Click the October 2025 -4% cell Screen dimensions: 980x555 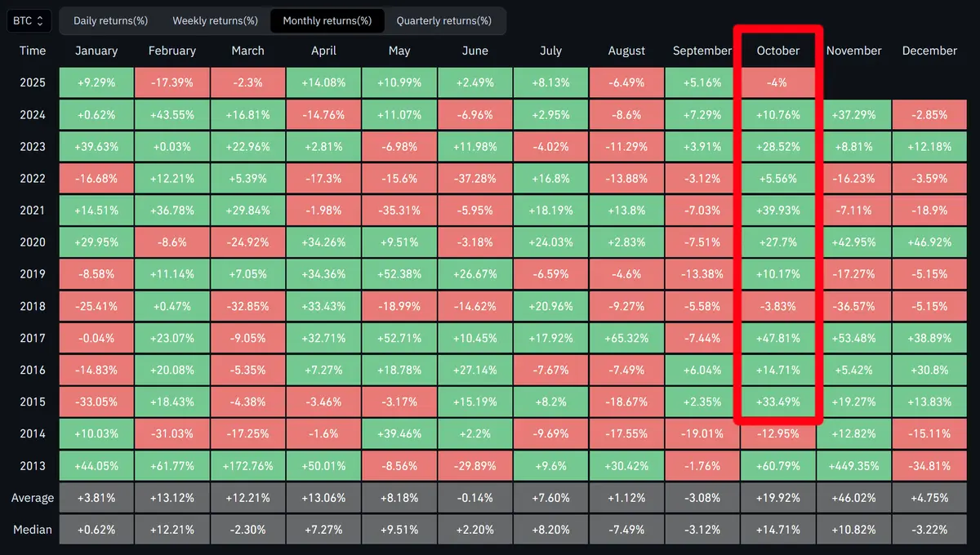coord(777,83)
